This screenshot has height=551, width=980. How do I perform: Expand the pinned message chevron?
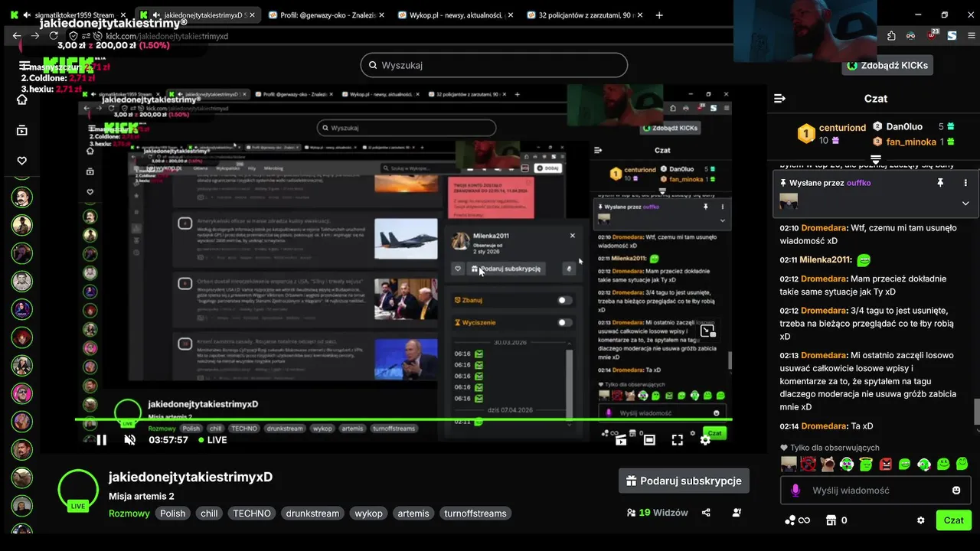tap(965, 203)
